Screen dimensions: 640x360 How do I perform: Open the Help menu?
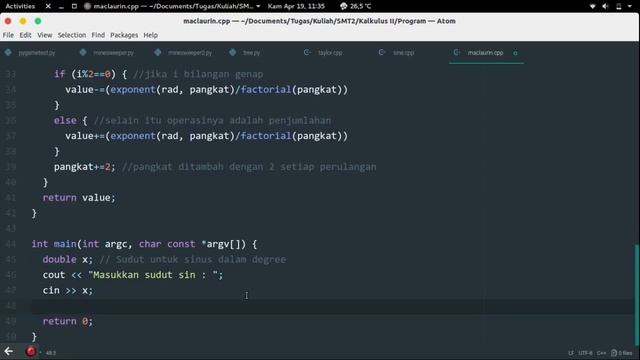click(151, 35)
